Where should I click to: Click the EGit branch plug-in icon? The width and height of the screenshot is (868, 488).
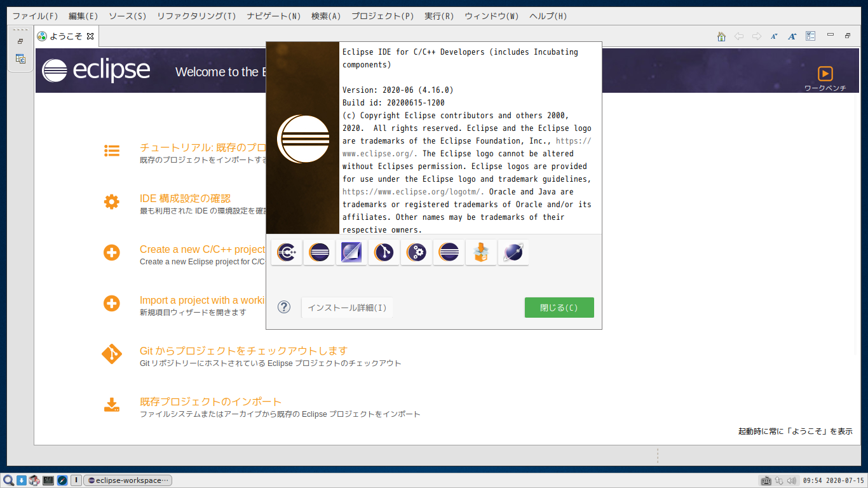pos(384,252)
